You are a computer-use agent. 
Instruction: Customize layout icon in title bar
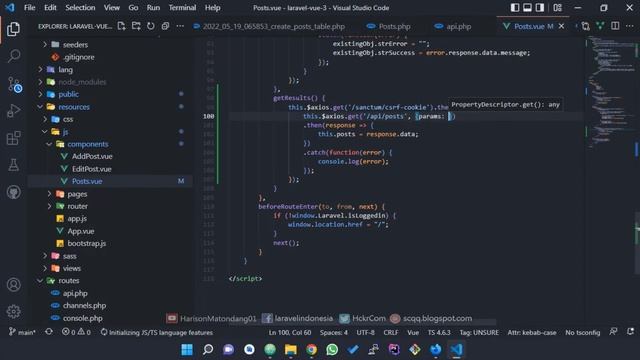click(558, 8)
